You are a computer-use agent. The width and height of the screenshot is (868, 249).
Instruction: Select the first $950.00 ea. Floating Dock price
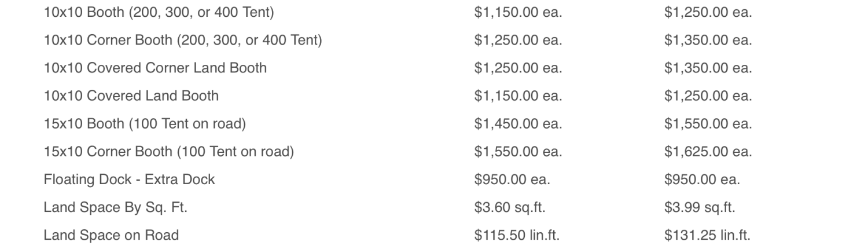[512, 180]
